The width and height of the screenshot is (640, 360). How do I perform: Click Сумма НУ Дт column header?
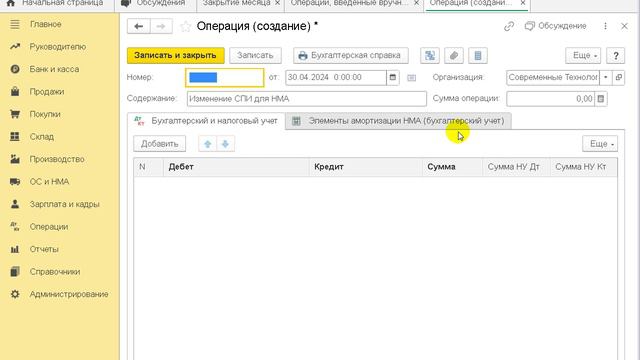[516, 167]
